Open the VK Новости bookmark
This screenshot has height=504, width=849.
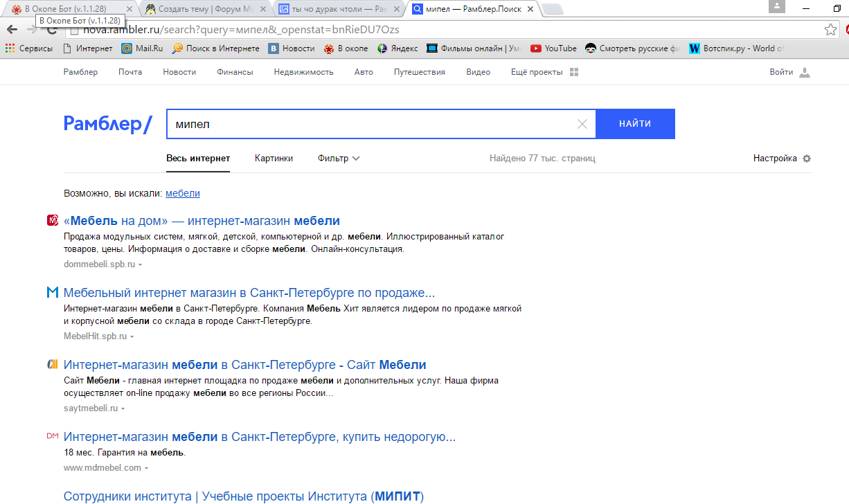(292, 48)
